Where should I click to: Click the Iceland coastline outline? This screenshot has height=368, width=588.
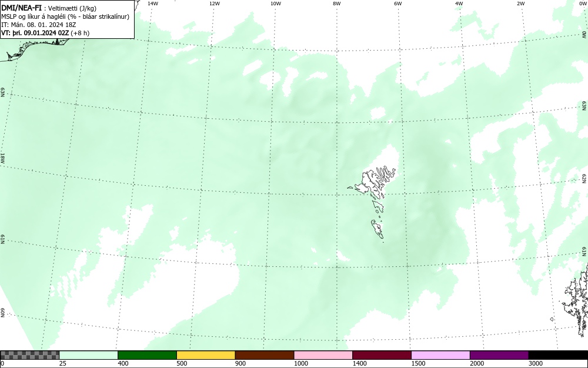coord(34,49)
